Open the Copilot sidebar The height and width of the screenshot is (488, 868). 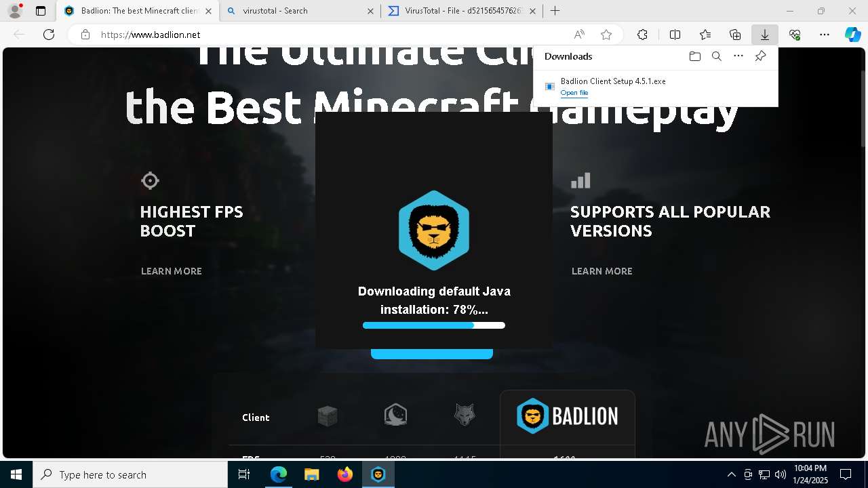(x=853, y=35)
